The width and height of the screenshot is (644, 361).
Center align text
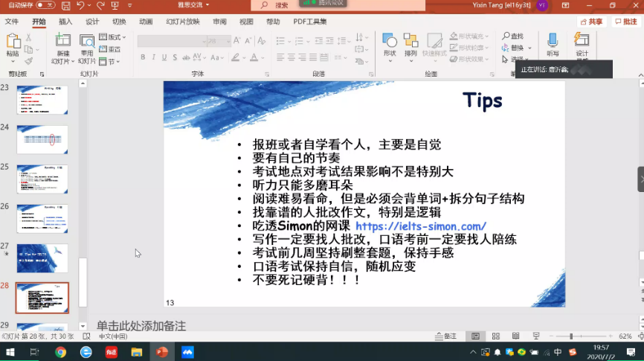[292, 57]
